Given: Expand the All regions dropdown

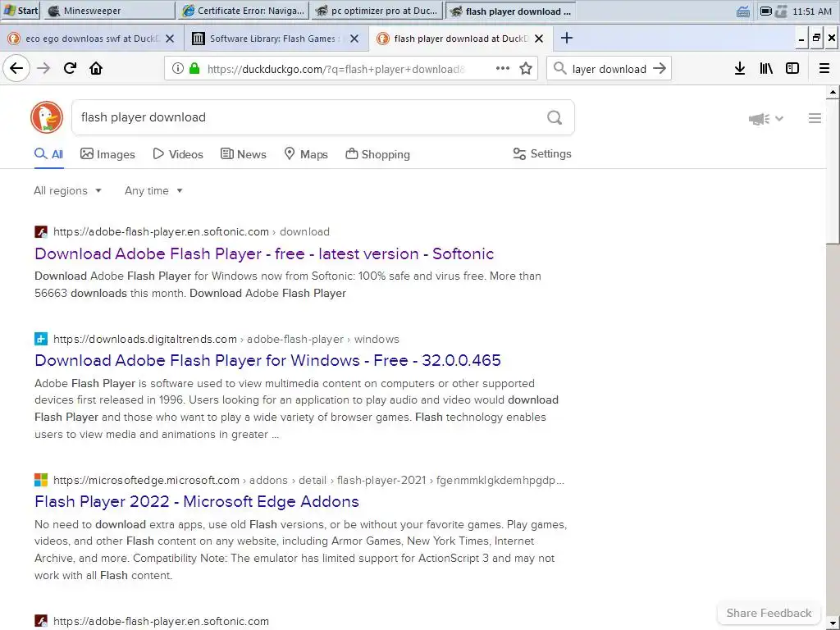Looking at the screenshot, I should (x=67, y=190).
